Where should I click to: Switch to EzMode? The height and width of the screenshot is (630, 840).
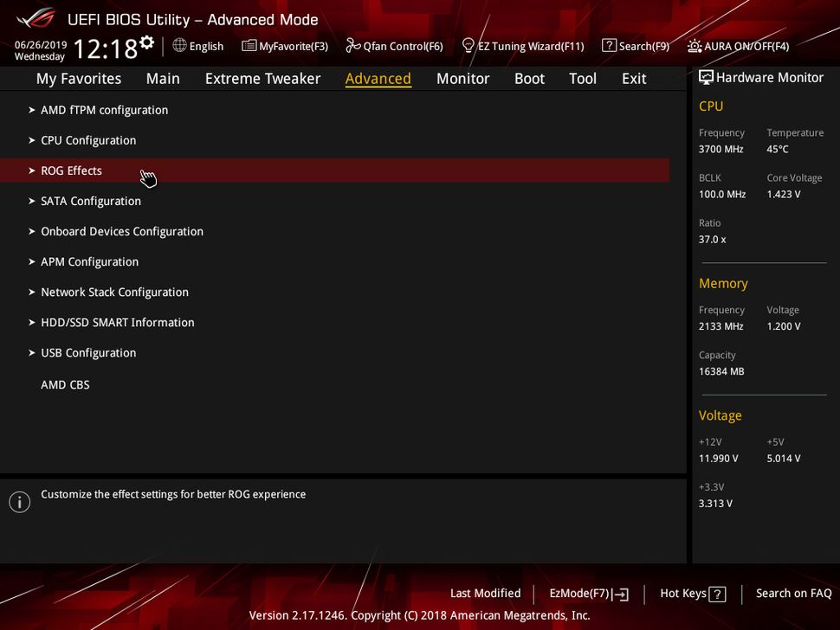588,594
